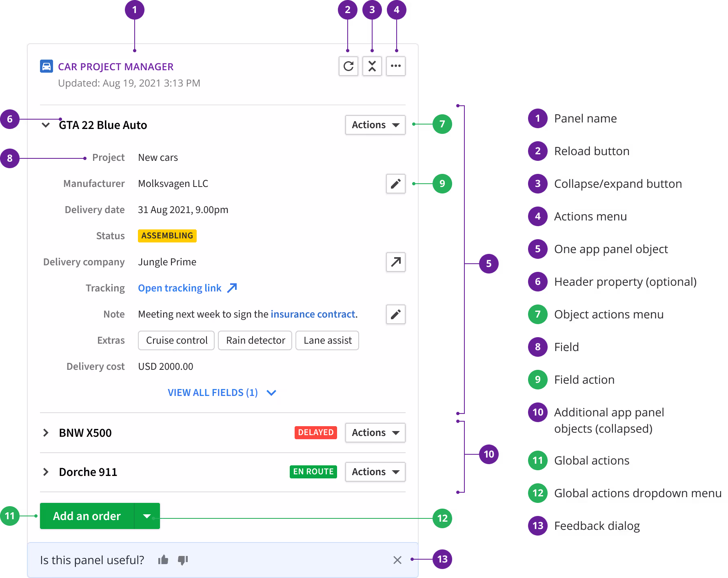This screenshot has height=578, width=728.
Task: Click the EN ROUTE status badge
Action: point(313,472)
